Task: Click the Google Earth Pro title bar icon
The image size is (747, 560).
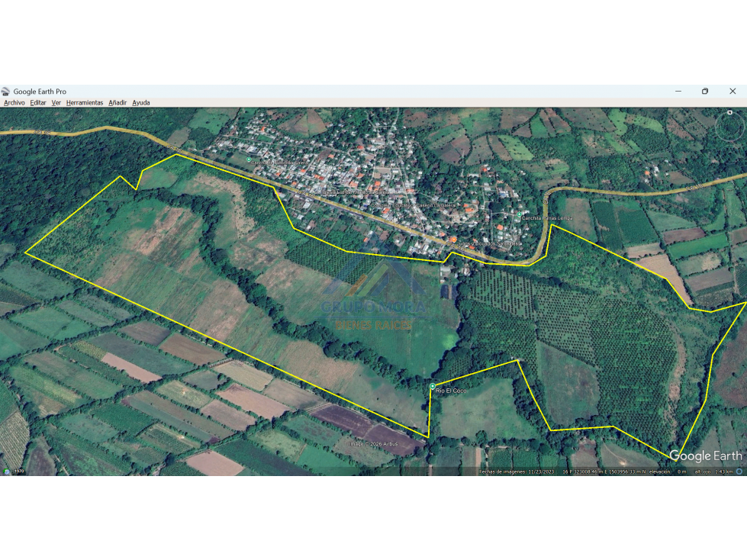Action: click(5, 92)
